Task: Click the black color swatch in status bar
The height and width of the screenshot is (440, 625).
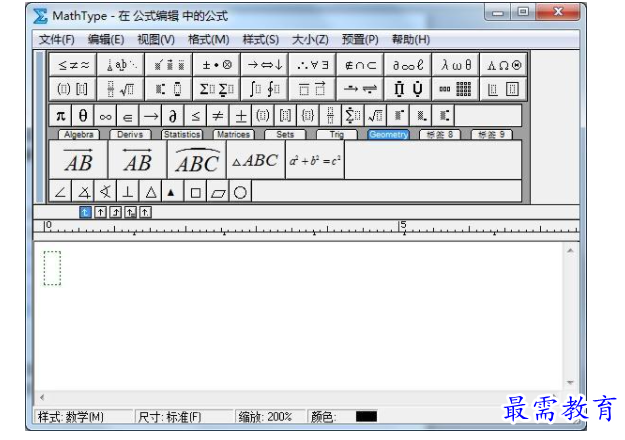Action: click(x=366, y=416)
